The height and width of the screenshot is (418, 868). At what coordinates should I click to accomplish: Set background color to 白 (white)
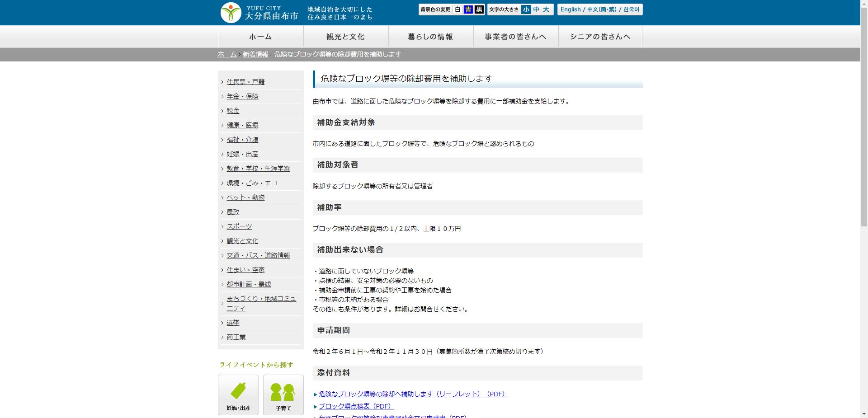458,9
